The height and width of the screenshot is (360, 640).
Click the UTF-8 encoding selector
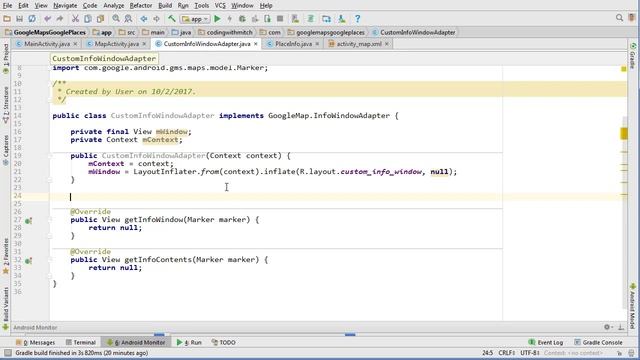[530, 353]
